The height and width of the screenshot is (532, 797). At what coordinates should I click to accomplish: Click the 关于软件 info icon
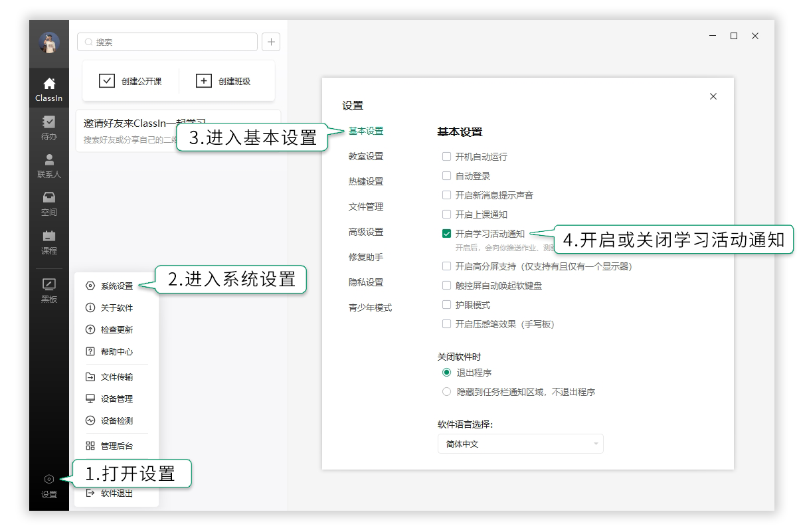click(x=90, y=308)
